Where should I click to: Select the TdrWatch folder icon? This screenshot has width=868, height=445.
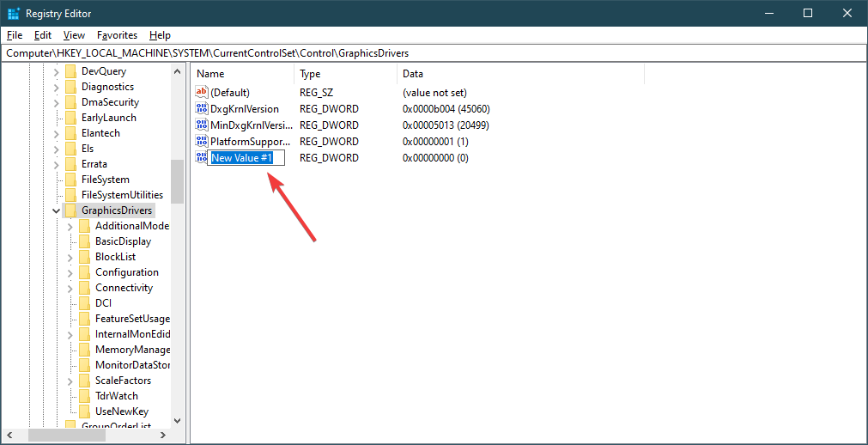click(x=84, y=396)
